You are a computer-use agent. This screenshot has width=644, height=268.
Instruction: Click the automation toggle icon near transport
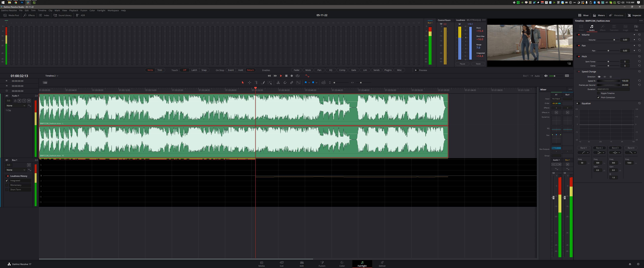point(307,76)
